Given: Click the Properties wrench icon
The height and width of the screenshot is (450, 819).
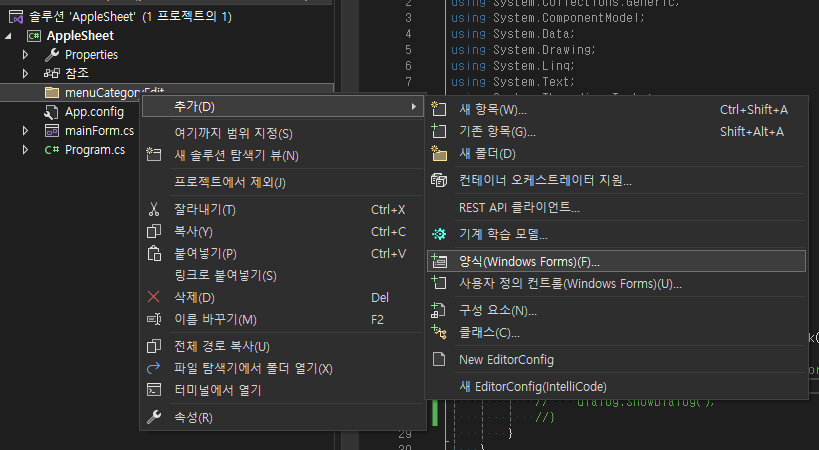Looking at the screenshot, I should click(x=52, y=54).
